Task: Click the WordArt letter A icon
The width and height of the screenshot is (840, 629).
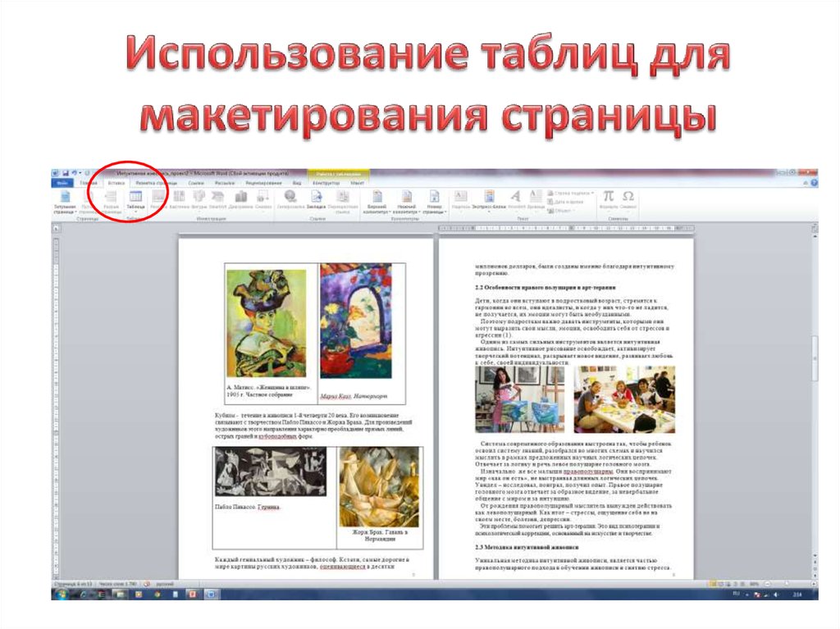Action: click(516, 197)
